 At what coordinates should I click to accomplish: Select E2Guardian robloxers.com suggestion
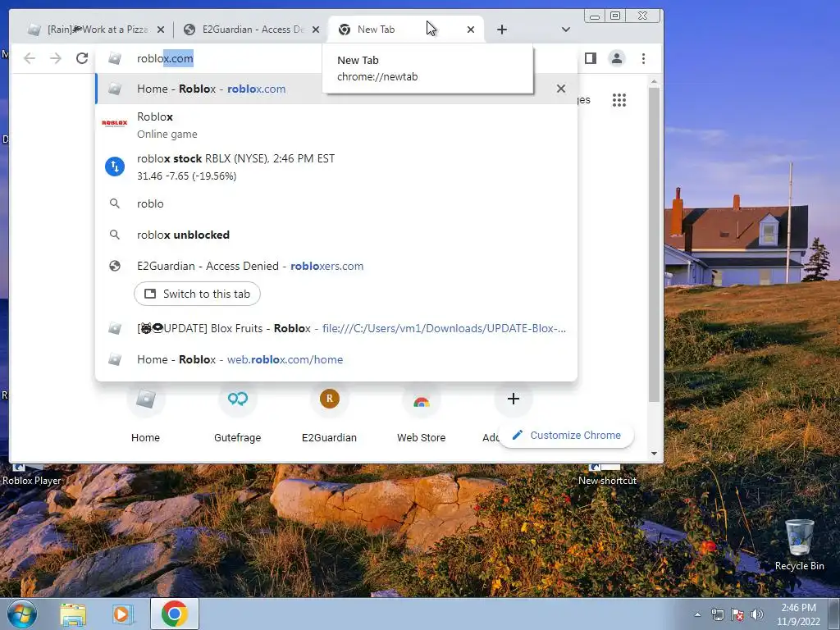336,266
